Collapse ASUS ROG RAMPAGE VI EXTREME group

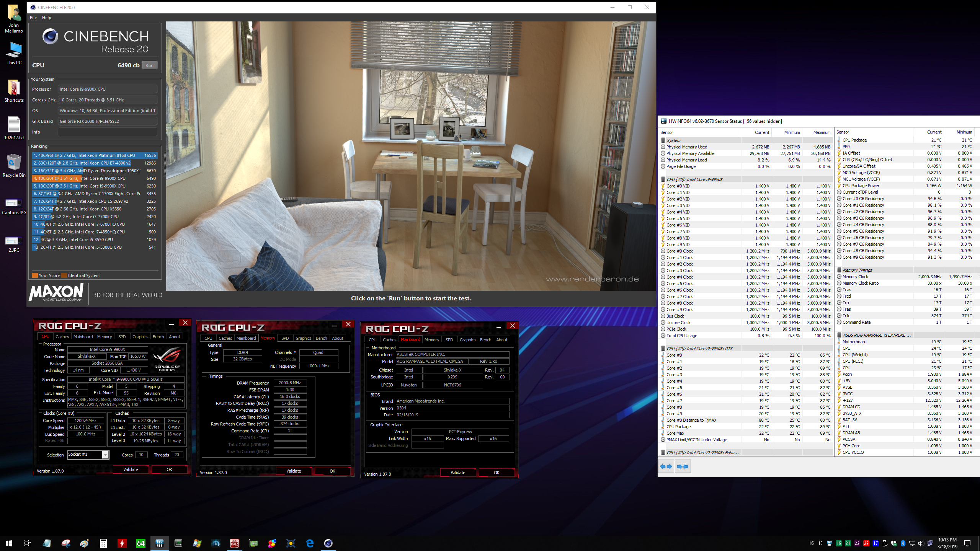[839, 335]
